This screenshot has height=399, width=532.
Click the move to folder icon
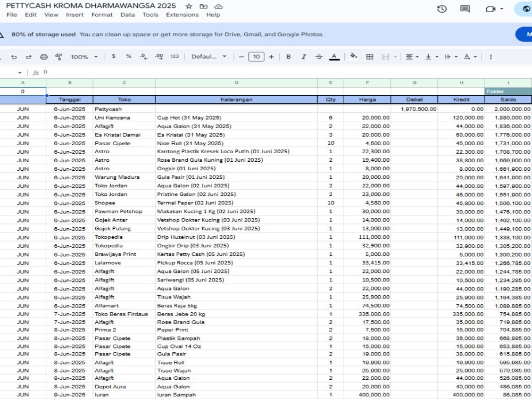click(x=204, y=6)
